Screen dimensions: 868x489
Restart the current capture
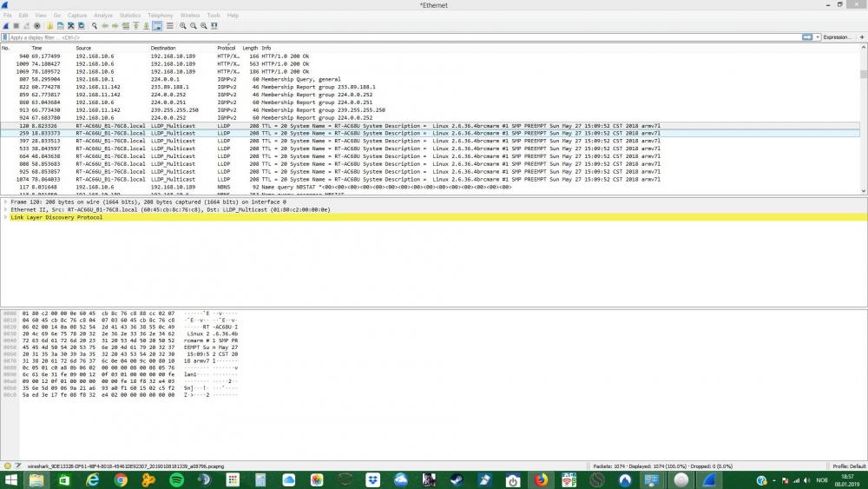pos(26,26)
